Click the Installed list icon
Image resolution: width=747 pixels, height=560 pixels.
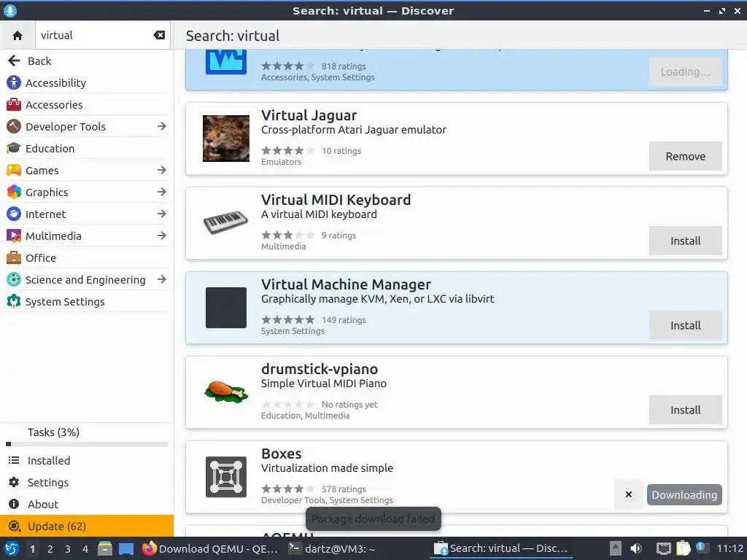click(14, 461)
